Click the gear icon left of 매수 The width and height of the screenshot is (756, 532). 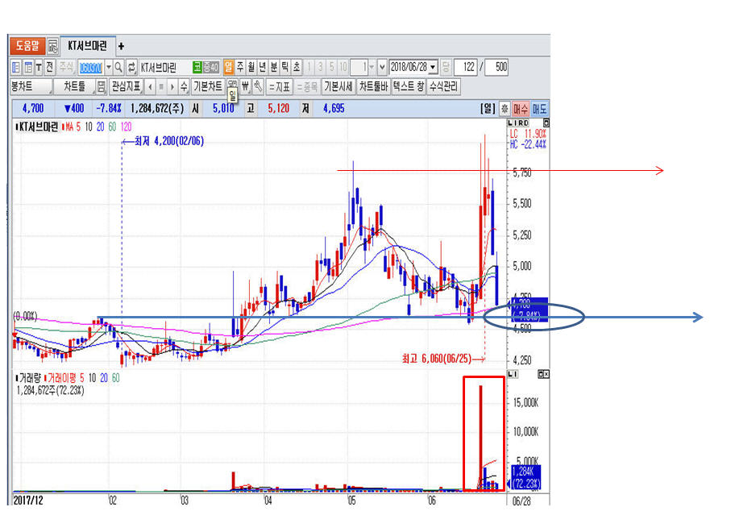[x=505, y=108]
